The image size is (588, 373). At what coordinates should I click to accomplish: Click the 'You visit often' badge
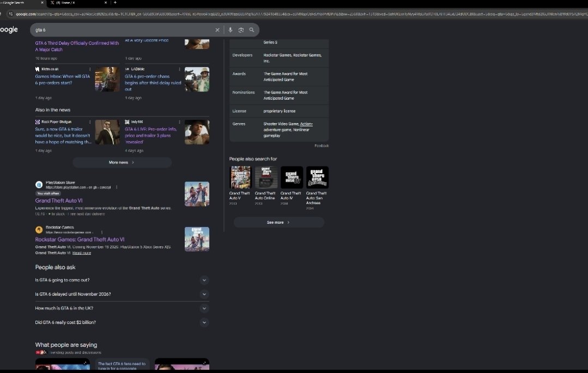(x=48, y=193)
